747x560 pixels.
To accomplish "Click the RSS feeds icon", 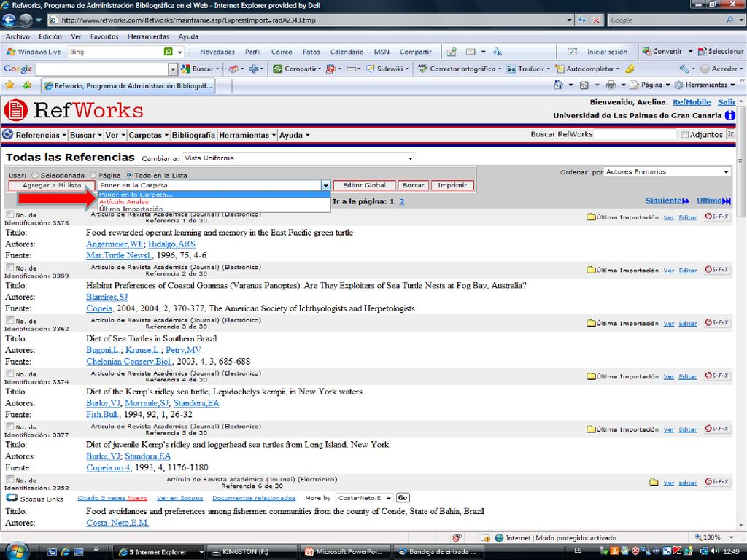I will tap(584, 85).
